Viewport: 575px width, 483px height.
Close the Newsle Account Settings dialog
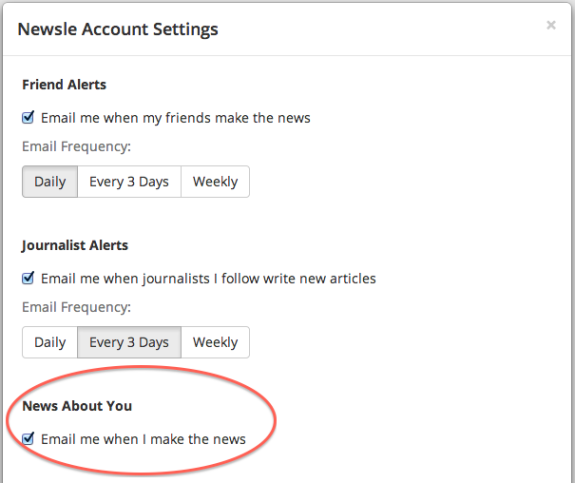click(551, 25)
